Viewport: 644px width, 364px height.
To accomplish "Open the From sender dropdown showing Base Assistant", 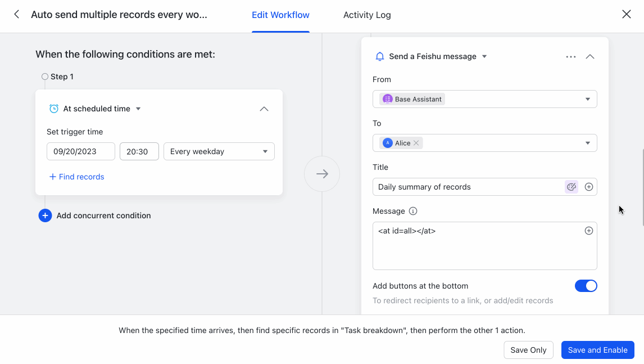I will click(x=588, y=98).
